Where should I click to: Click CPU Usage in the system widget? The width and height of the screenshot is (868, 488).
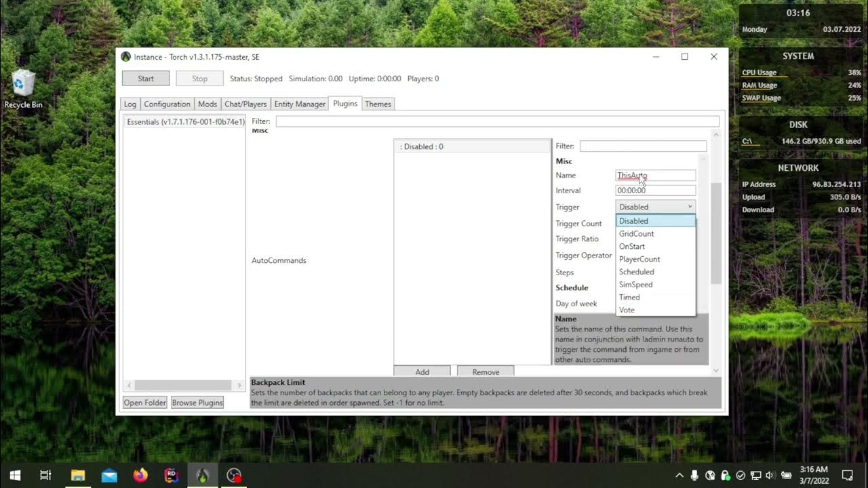(x=759, y=73)
